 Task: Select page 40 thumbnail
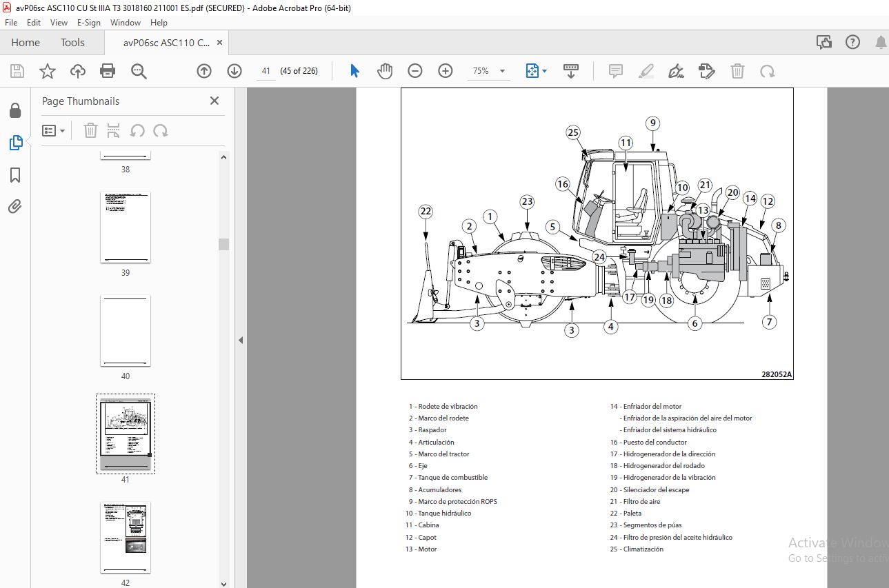(x=126, y=331)
